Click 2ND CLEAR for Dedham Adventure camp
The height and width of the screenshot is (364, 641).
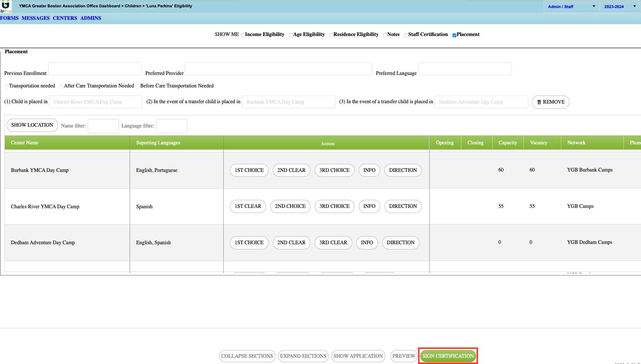click(291, 243)
